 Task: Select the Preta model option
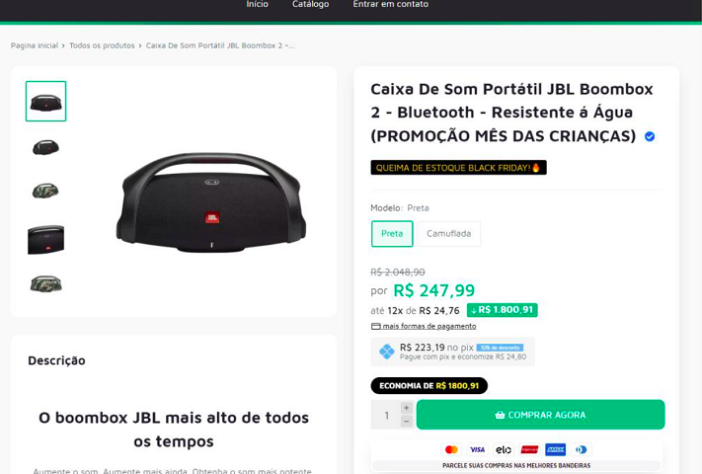point(392,234)
